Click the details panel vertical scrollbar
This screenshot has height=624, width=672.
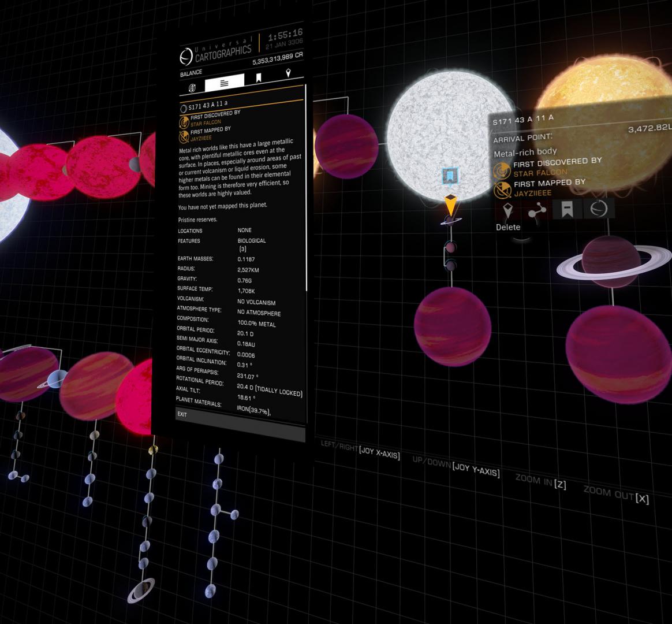click(x=307, y=189)
